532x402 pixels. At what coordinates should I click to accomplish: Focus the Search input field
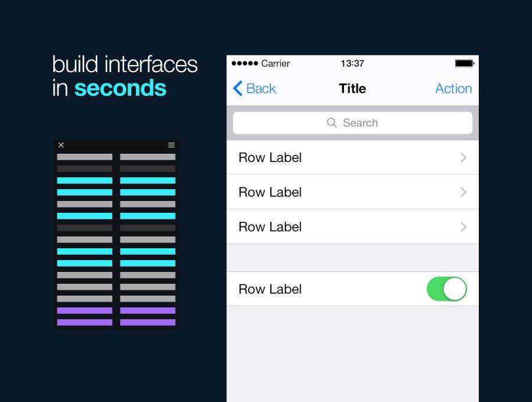point(352,123)
